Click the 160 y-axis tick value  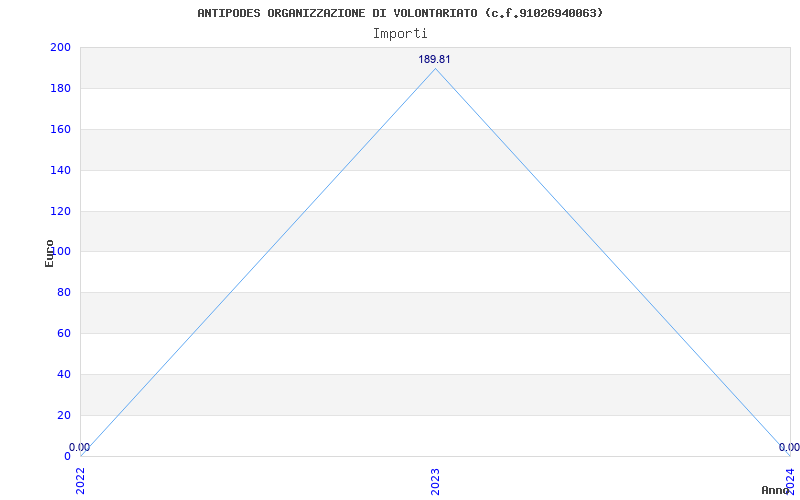coord(60,129)
